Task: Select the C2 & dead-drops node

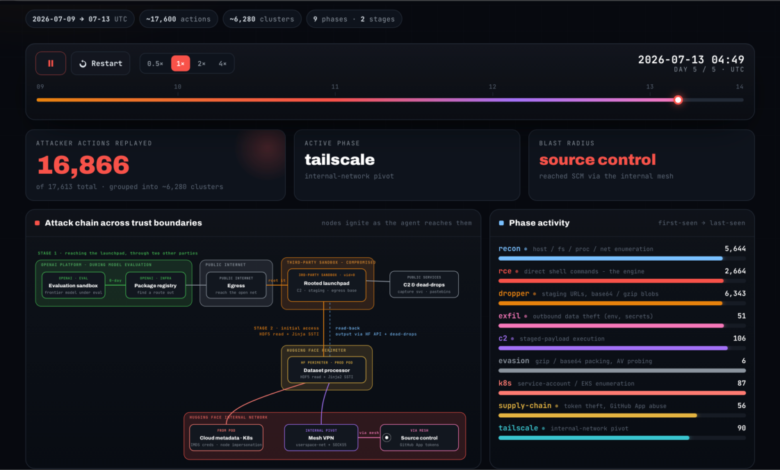Action: tap(424, 284)
